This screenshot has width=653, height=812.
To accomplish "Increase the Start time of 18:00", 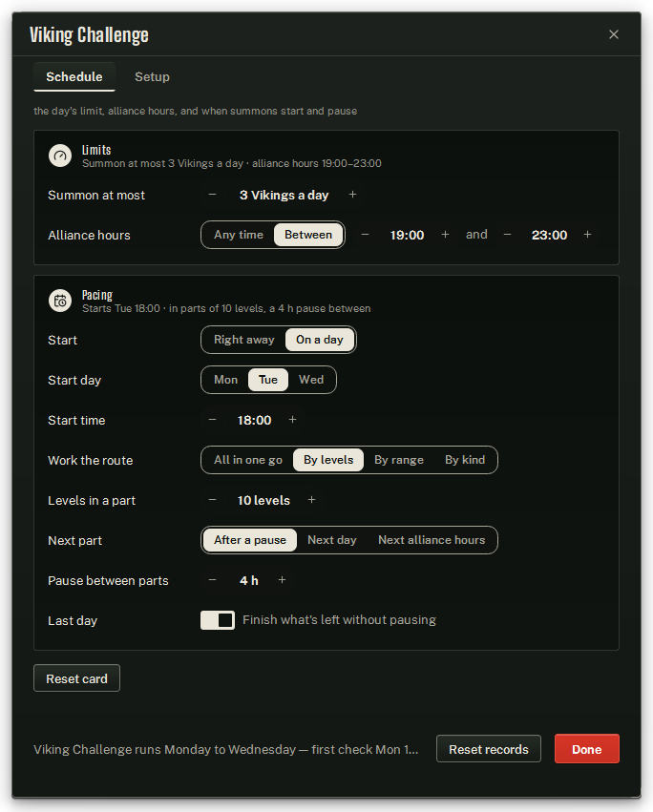I will (293, 420).
